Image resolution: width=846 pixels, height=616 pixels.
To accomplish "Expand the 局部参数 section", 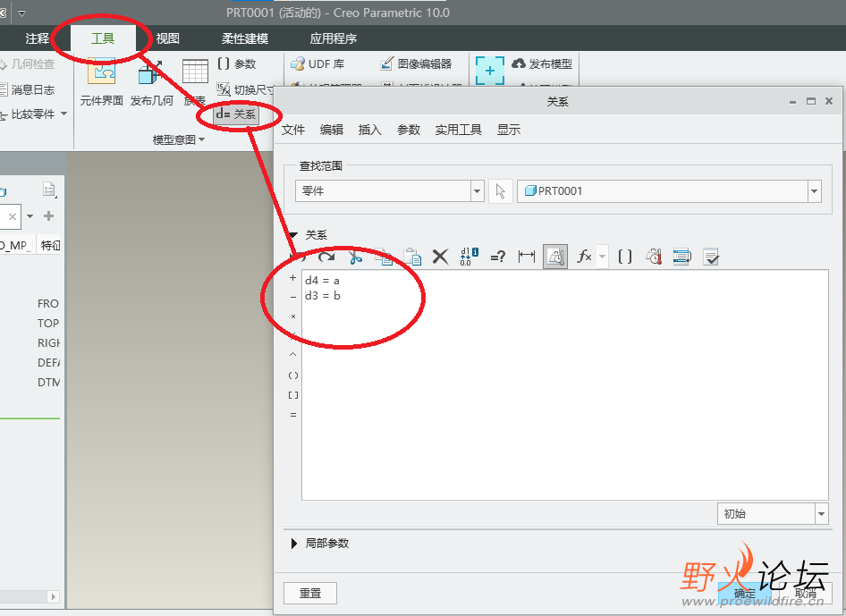I will tap(293, 544).
